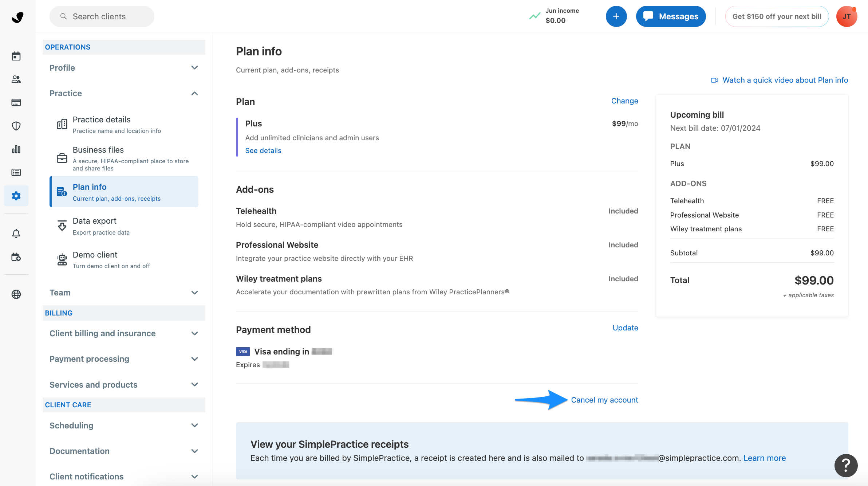
Task: Open the help question mark bubble
Action: click(x=846, y=465)
